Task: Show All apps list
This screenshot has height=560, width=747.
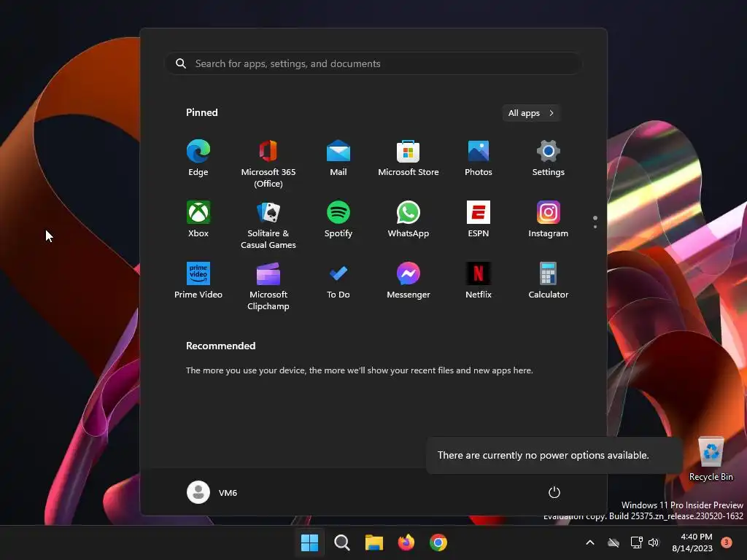Action: [x=531, y=113]
